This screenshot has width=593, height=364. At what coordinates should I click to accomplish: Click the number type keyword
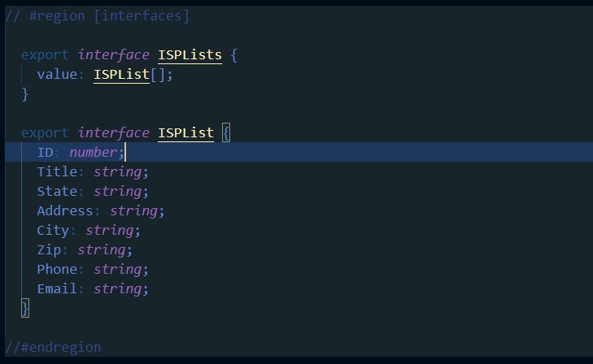94,152
